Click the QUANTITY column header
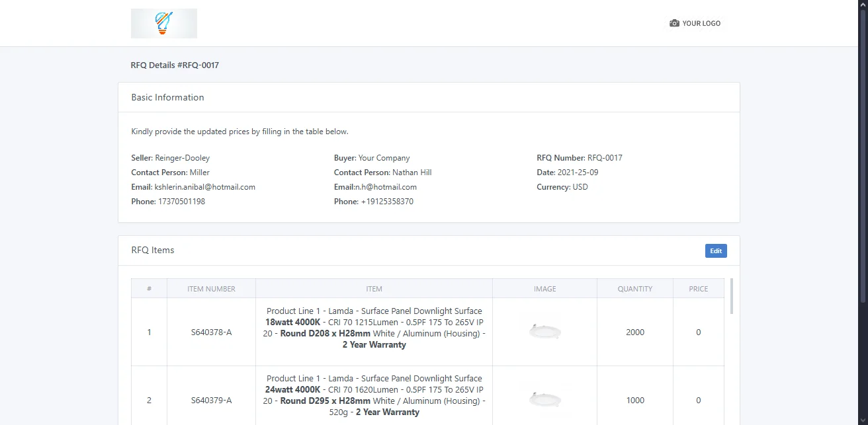The image size is (868, 425). (x=634, y=288)
